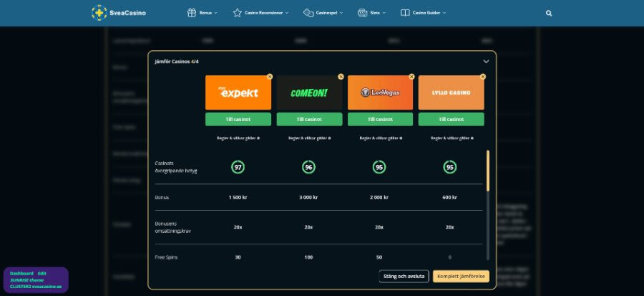Click the Slots machine icon
This screenshot has width=644, height=296.
tap(362, 13)
